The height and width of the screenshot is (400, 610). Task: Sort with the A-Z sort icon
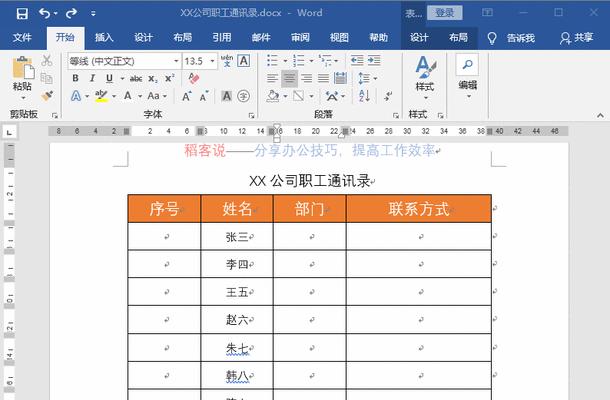click(365, 96)
